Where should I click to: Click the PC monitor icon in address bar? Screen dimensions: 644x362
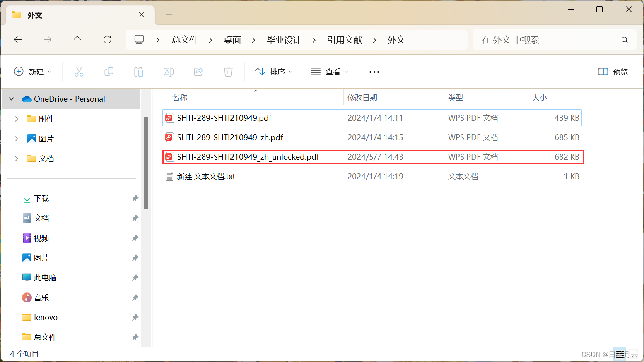pos(139,40)
